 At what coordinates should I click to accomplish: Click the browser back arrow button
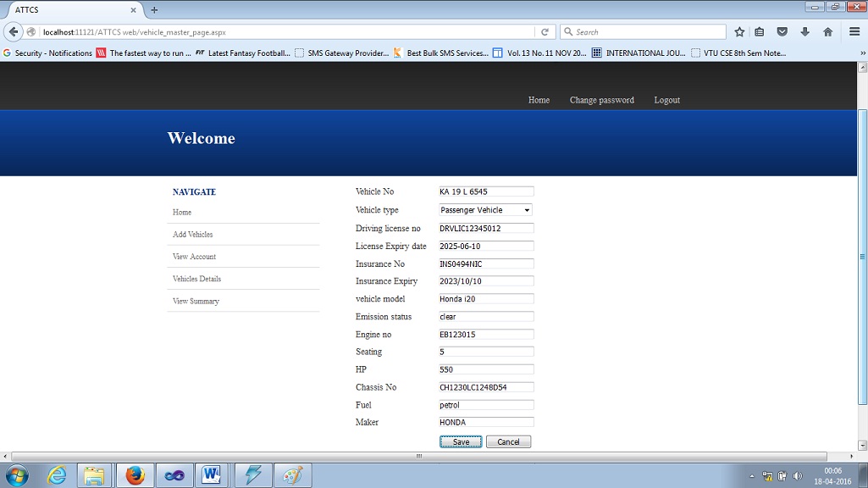coord(14,32)
